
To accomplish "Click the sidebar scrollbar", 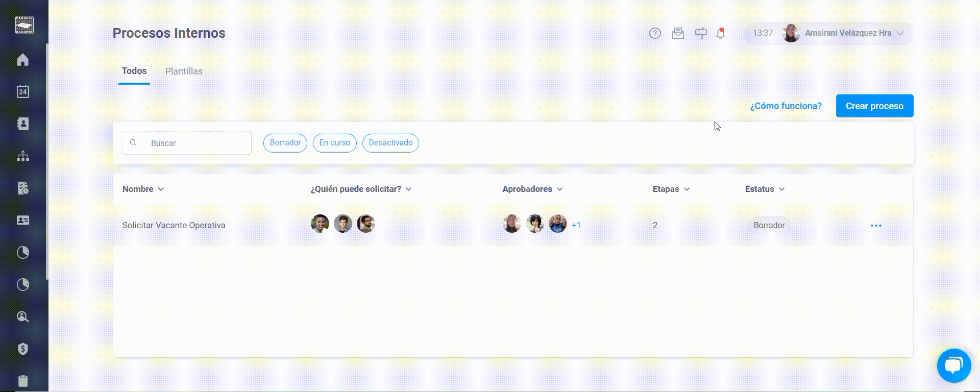I will coord(47,161).
